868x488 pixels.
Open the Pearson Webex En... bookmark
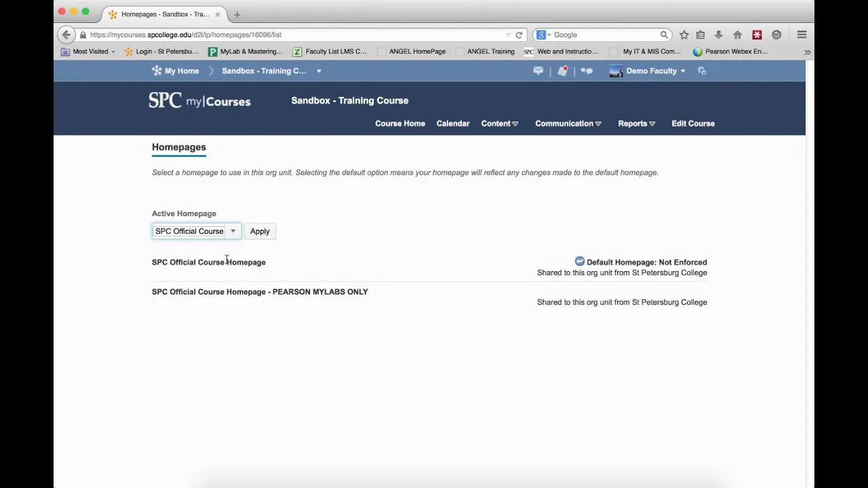(730, 52)
